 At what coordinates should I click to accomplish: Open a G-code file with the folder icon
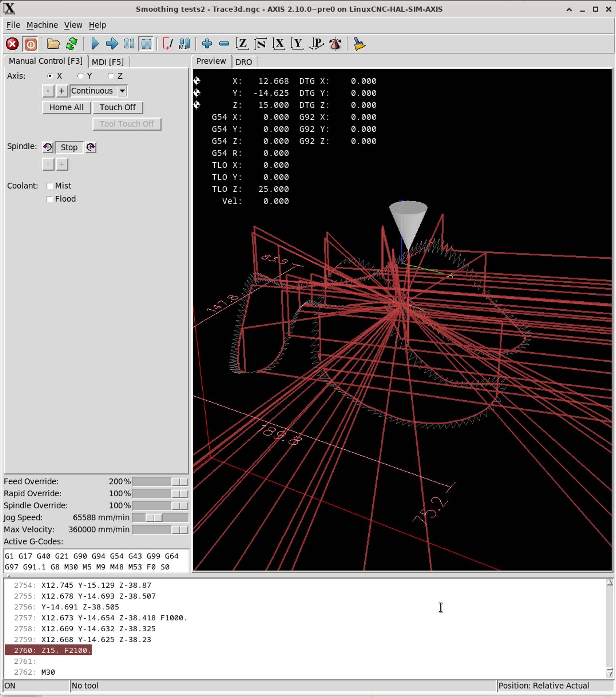tap(53, 44)
